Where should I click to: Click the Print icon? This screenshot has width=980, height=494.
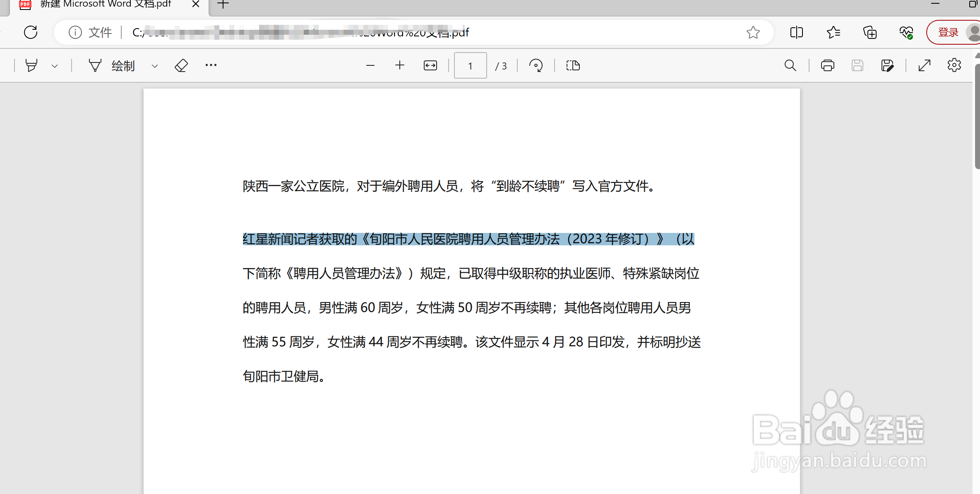(828, 65)
